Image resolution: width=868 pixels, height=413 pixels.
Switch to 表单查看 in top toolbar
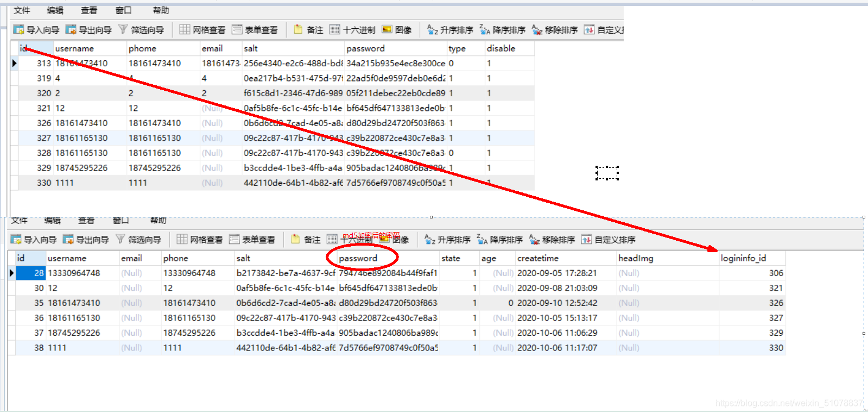(x=255, y=29)
